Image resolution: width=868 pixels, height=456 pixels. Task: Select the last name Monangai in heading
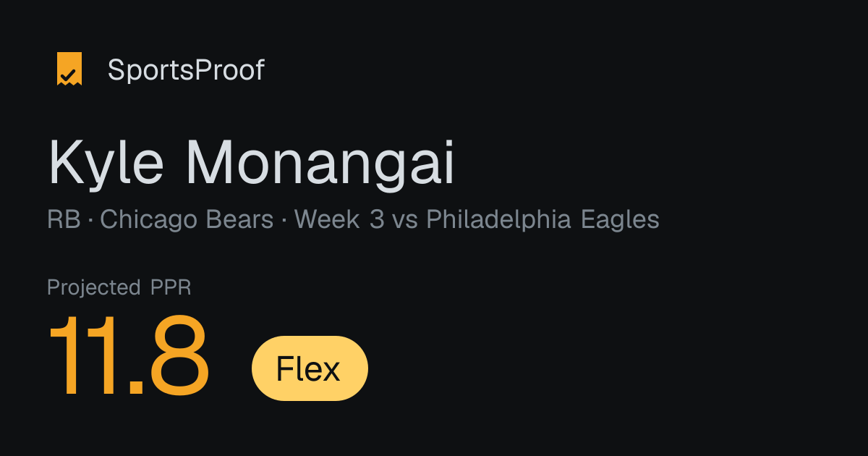(320, 164)
